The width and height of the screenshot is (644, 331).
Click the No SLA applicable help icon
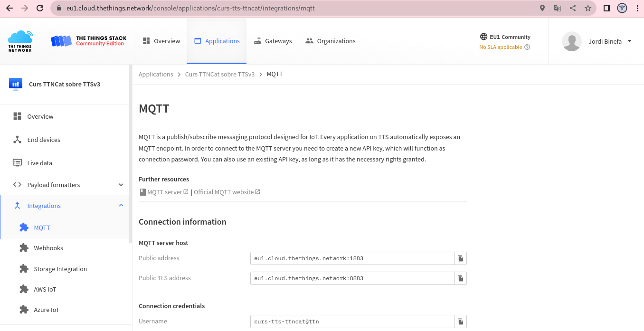coord(527,47)
